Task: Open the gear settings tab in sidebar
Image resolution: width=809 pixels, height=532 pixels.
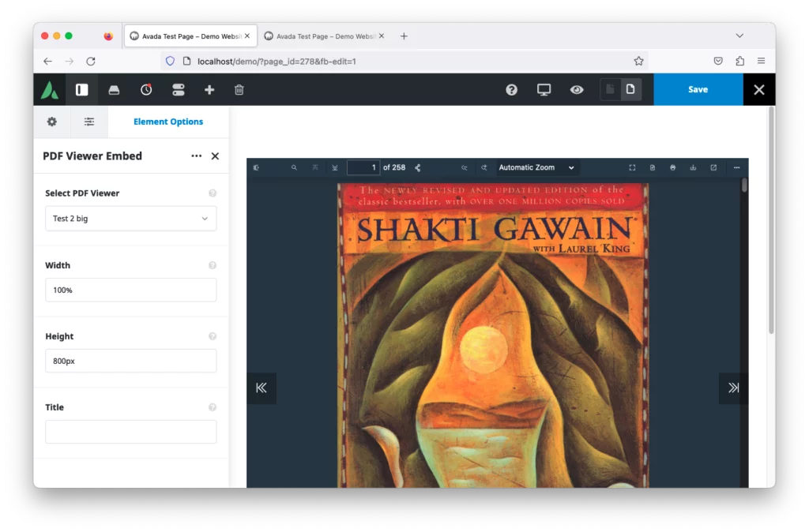Action: [x=52, y=122]
